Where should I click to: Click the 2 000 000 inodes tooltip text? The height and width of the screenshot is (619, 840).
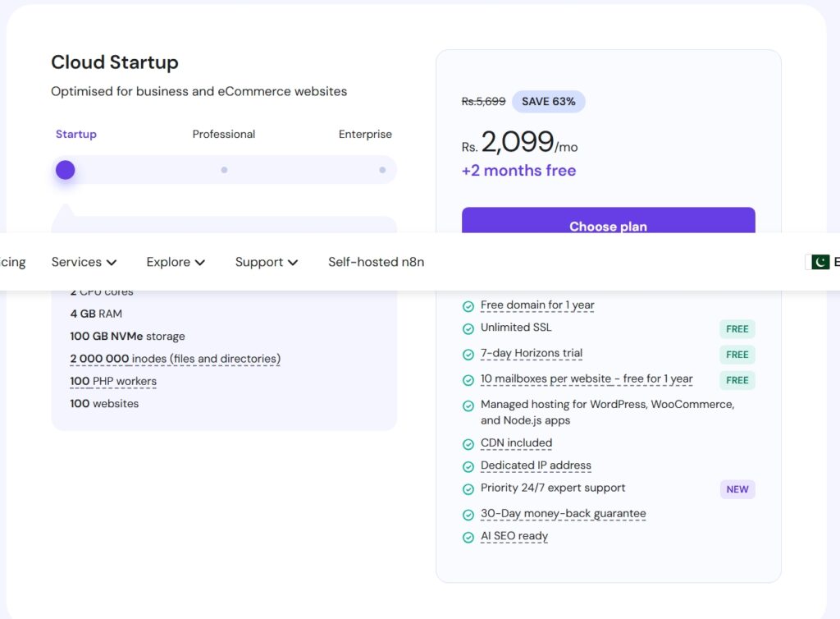point(176,359)
